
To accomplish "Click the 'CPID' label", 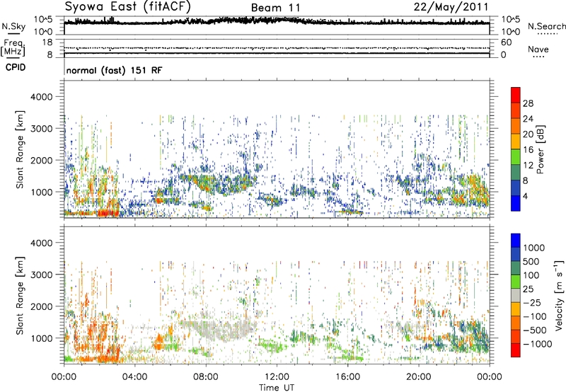I will coord(16,67).
